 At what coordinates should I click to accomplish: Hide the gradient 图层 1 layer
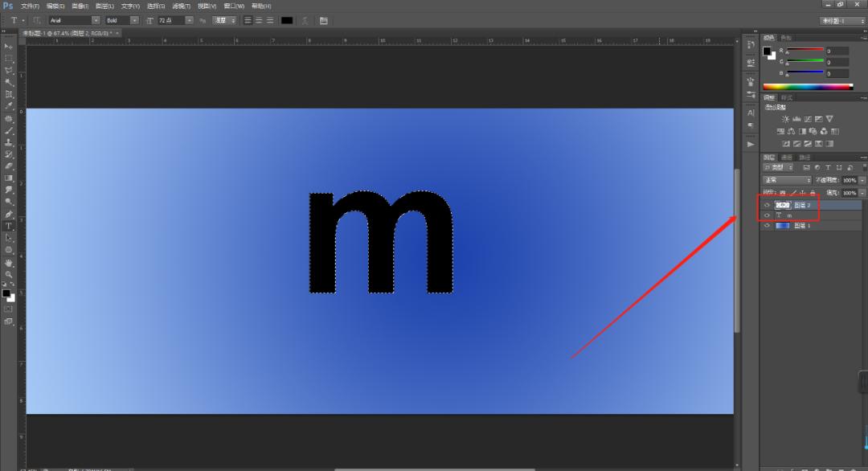point(767,226)
